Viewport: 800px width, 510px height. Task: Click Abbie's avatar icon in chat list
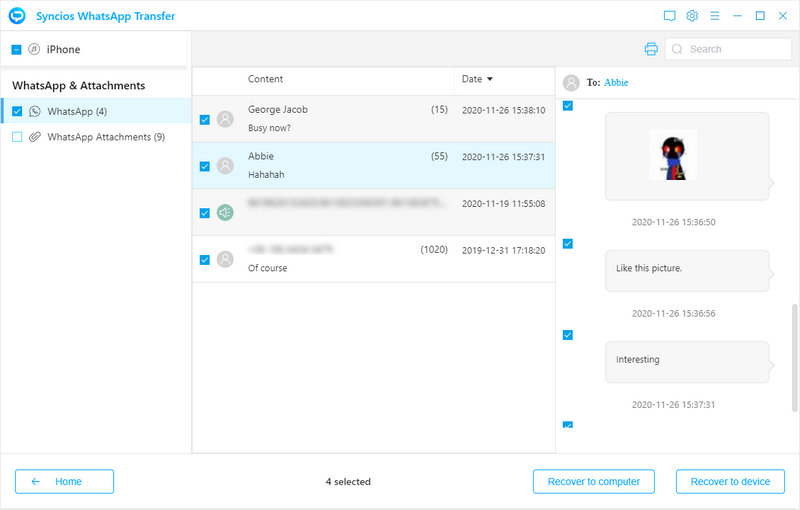click(225, 166)
